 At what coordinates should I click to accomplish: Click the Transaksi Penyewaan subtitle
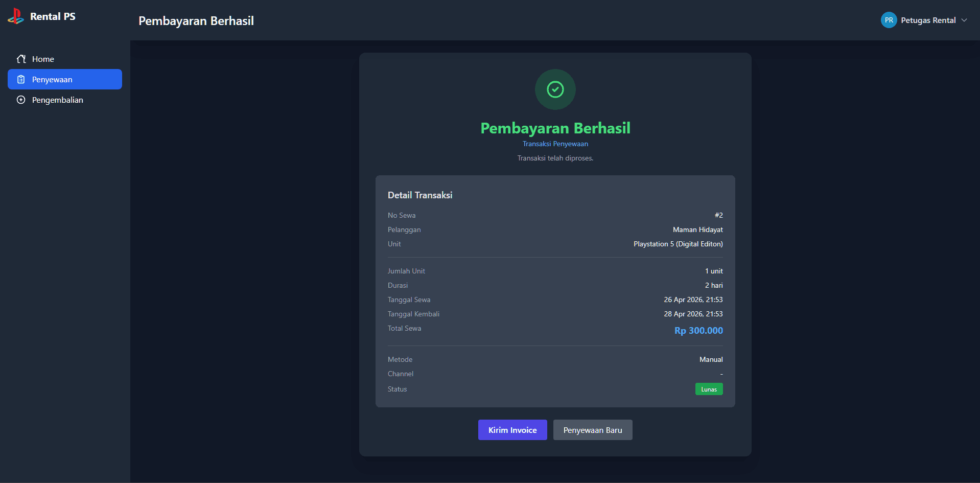point(555,144)
